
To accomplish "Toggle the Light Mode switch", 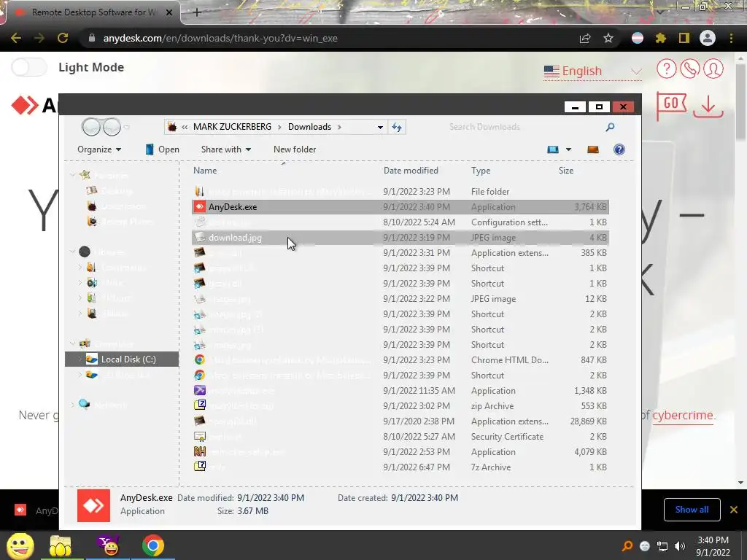I will 29,67.
